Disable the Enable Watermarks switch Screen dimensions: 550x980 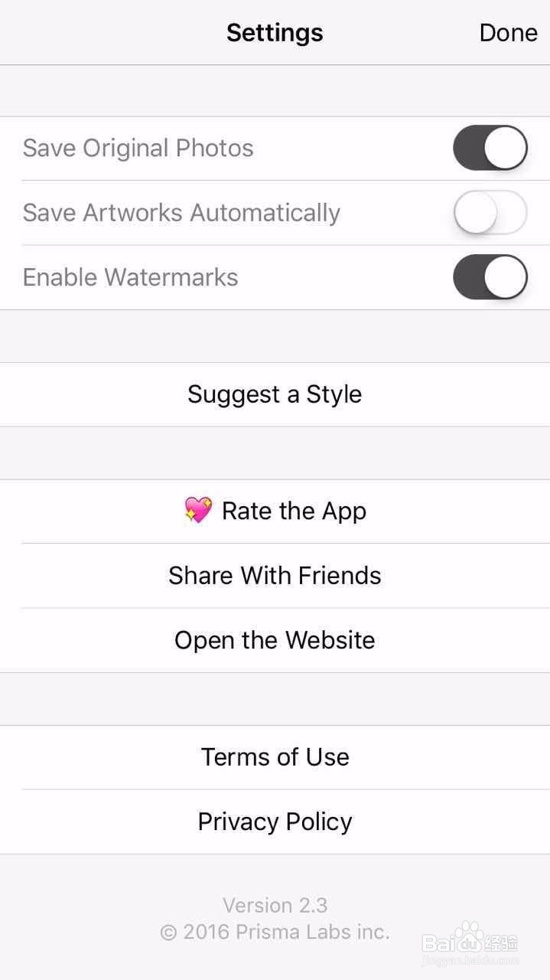pos(490,277)
